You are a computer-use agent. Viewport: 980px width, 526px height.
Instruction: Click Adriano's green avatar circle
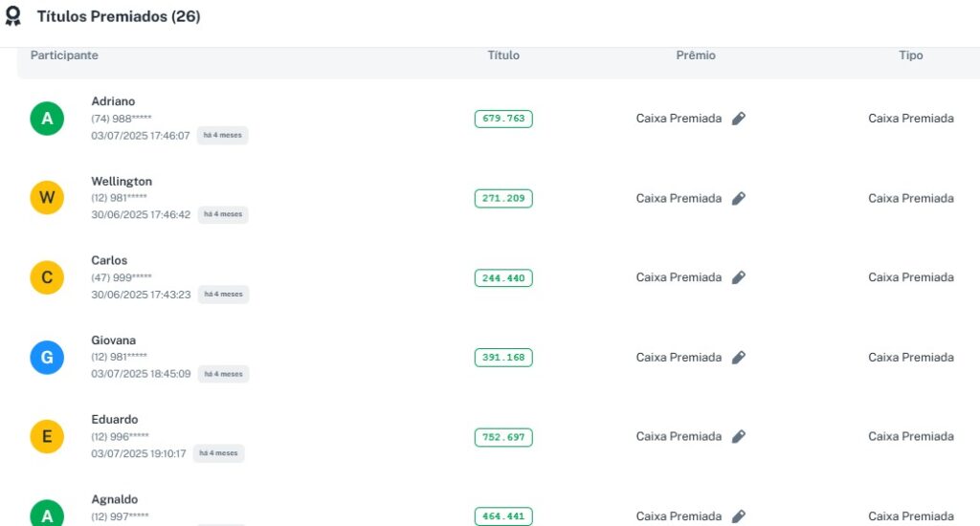click(47, 119)
